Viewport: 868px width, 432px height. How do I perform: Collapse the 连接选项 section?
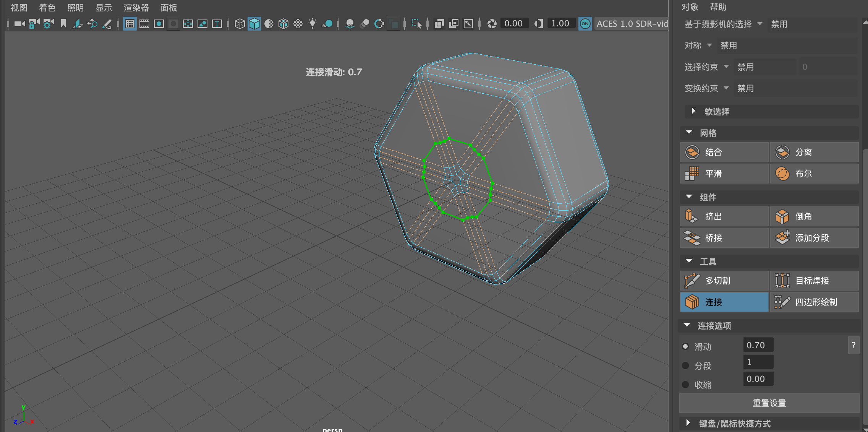[687, 325]
